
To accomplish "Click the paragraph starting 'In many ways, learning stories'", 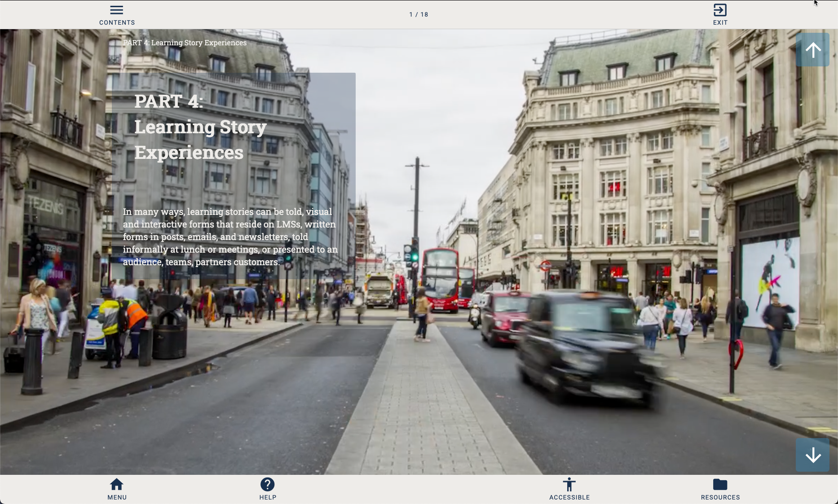I will coord(230,237).
